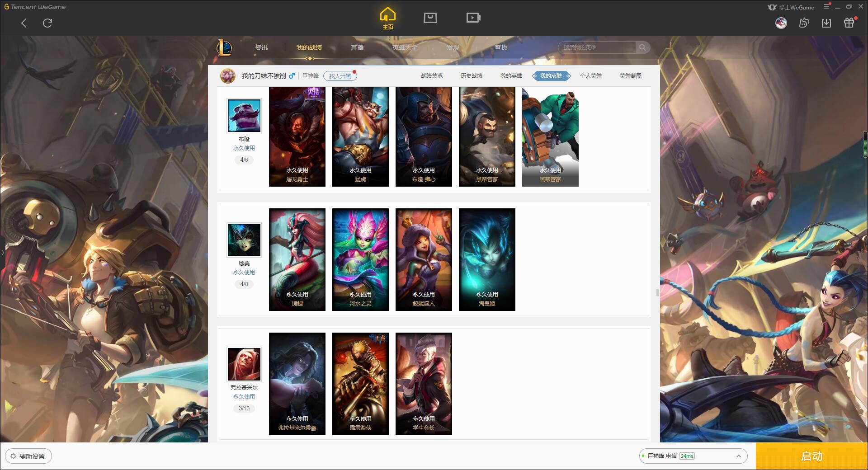Screen dimensions: 868x470
Task: Open 鲛妮座人 skin thumbnail
Action: tap(424, 259)
